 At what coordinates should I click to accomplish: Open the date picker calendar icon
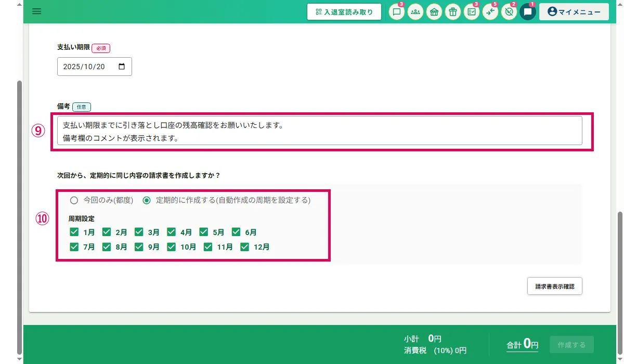(122, 67)
